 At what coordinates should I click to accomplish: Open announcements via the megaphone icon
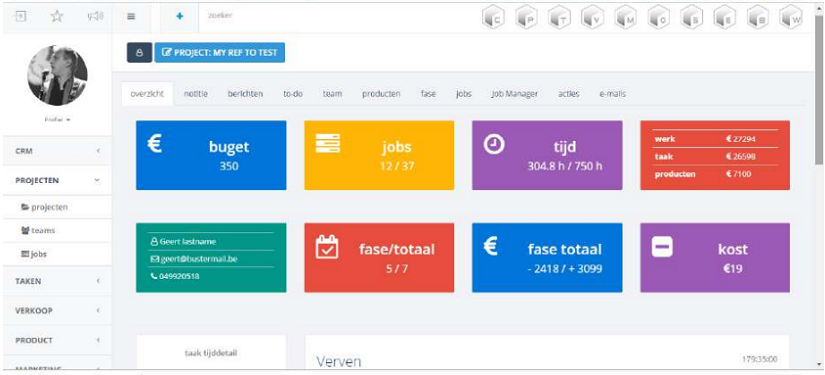pyautogui.click(x=95, y=16)
